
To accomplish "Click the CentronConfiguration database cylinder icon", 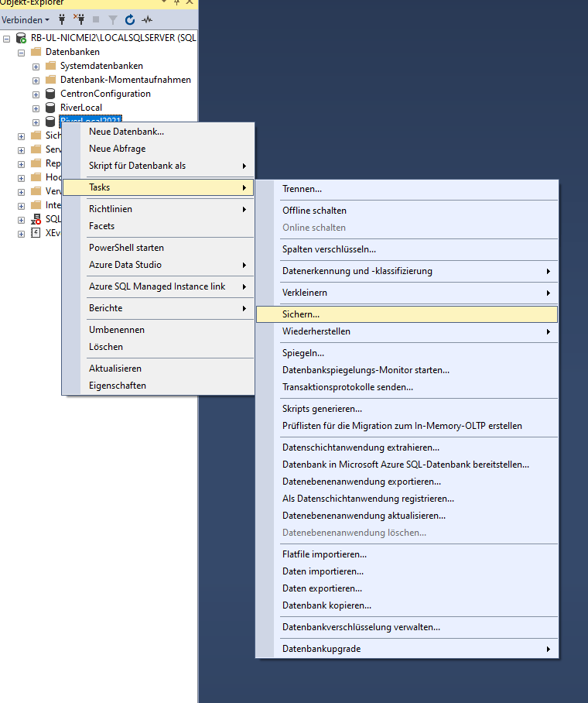I will tap(50, 94).
